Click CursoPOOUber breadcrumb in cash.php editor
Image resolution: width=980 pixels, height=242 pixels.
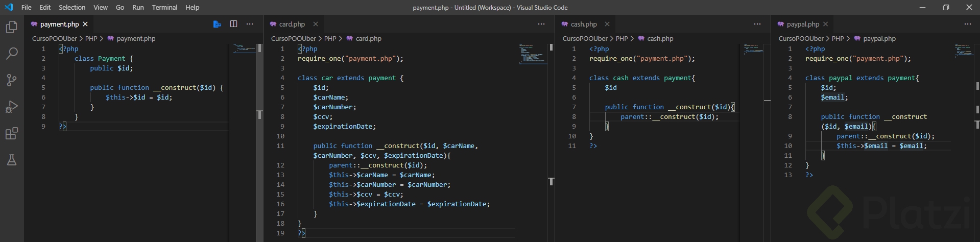[585, 39]
